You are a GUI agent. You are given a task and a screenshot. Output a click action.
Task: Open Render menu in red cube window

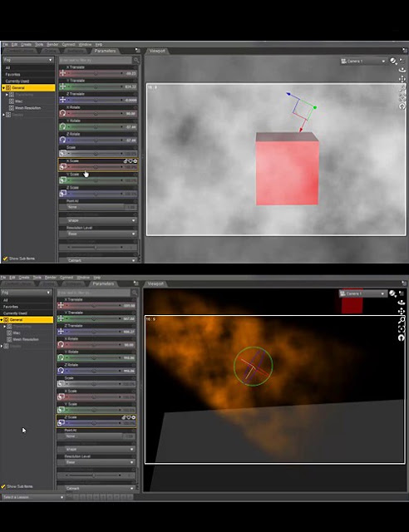52,44
